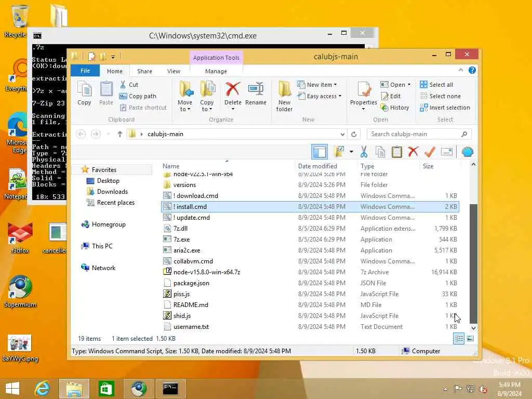Select Homegroup in navigation pane

point(103,224)
